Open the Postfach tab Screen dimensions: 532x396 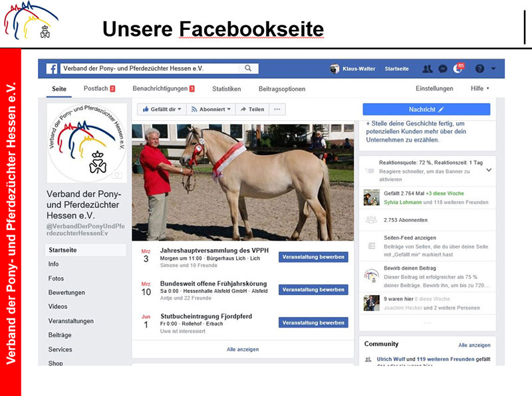click(99, 88)
